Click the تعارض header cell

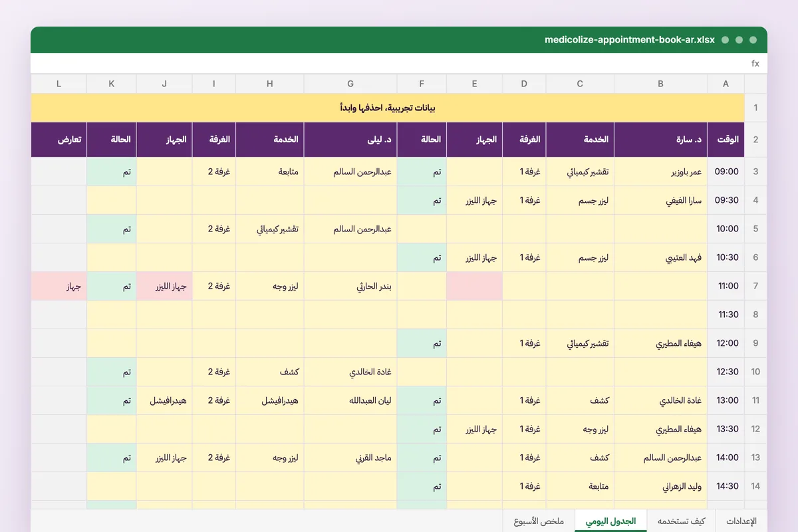point(59,140)
